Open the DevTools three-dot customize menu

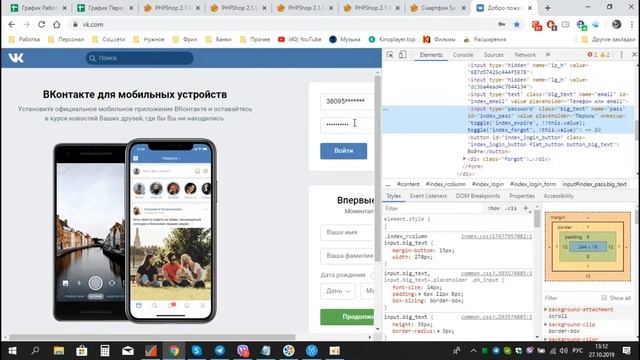[622, 55]
